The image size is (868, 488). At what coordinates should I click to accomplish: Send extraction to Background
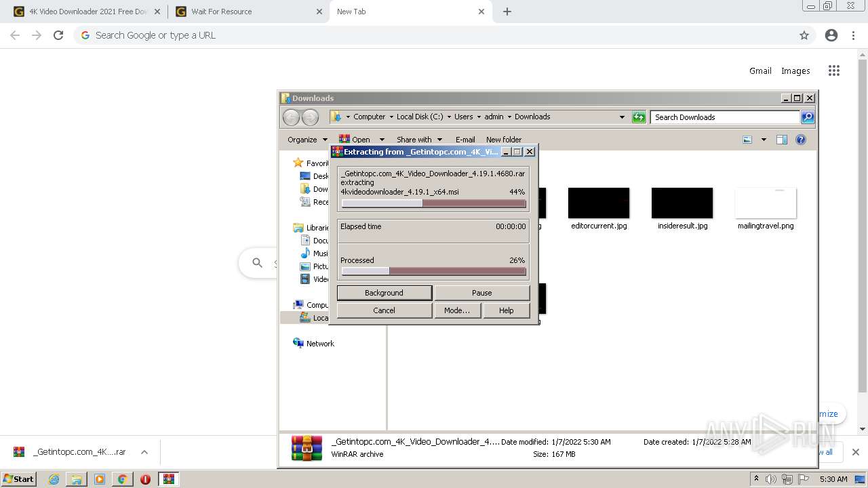(384, 293)
